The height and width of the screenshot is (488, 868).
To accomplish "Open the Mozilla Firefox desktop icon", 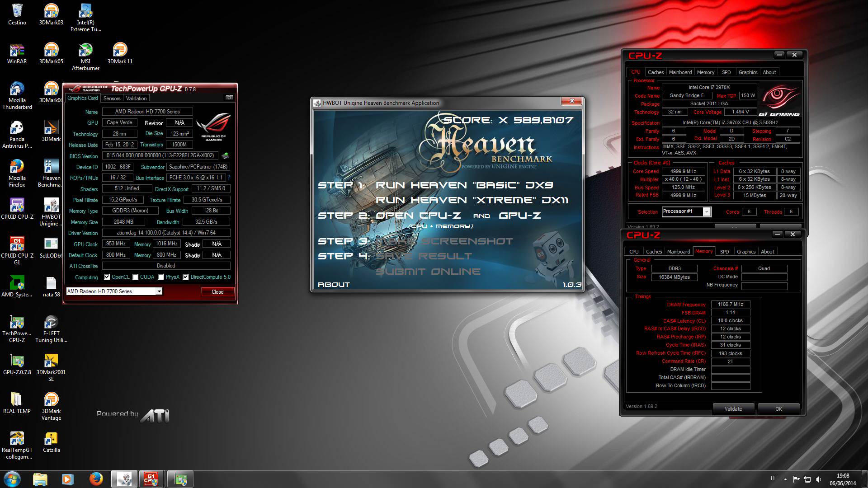I will (17, 174).
